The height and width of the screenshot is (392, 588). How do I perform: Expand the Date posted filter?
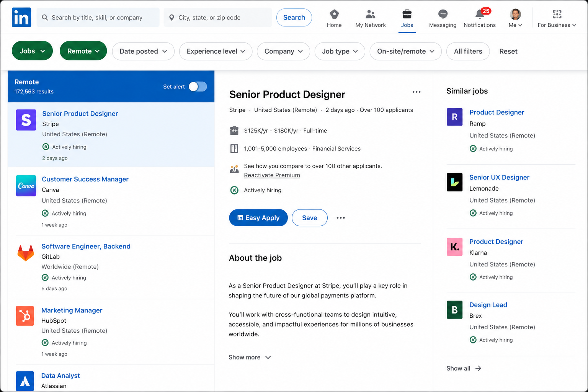(x=143, y=51)
